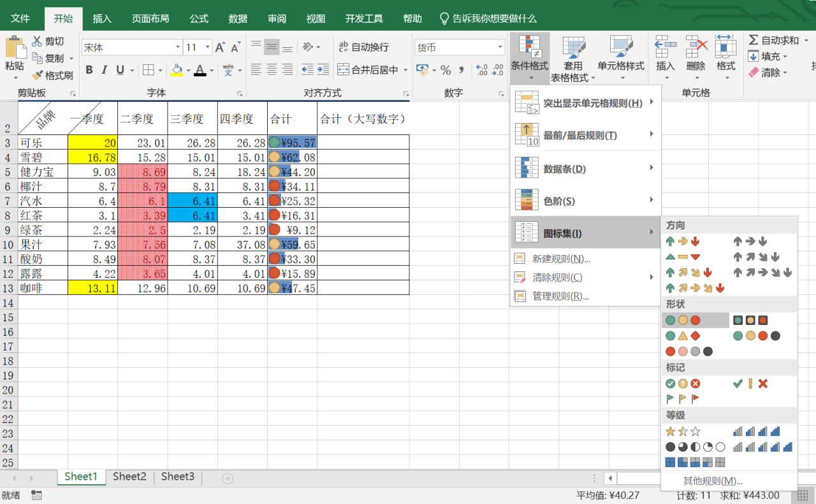Apply the yellow fill color bucket
Viewport: 816px width, 504px height.
coord(177,70)
